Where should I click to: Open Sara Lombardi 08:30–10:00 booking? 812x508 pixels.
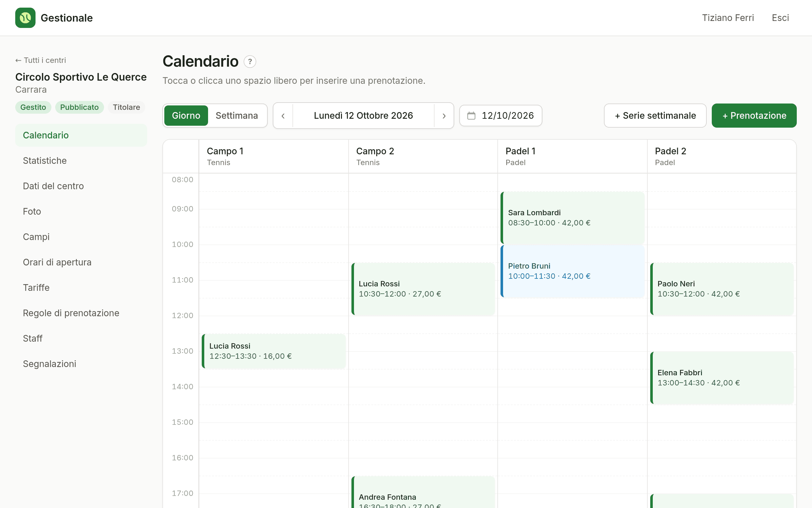pyautogui.click(x=573, y=218)
